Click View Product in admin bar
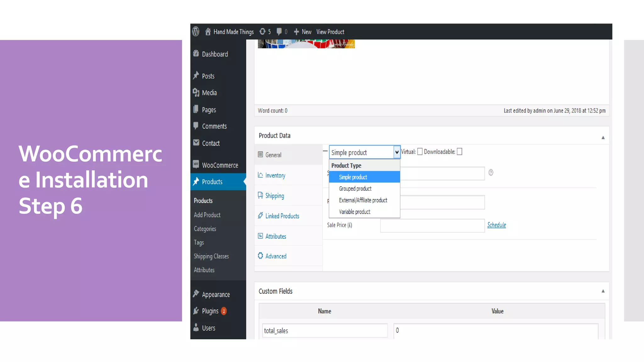Image resolution: width=644 pixels, height=362 pixels. click(330, 32)
